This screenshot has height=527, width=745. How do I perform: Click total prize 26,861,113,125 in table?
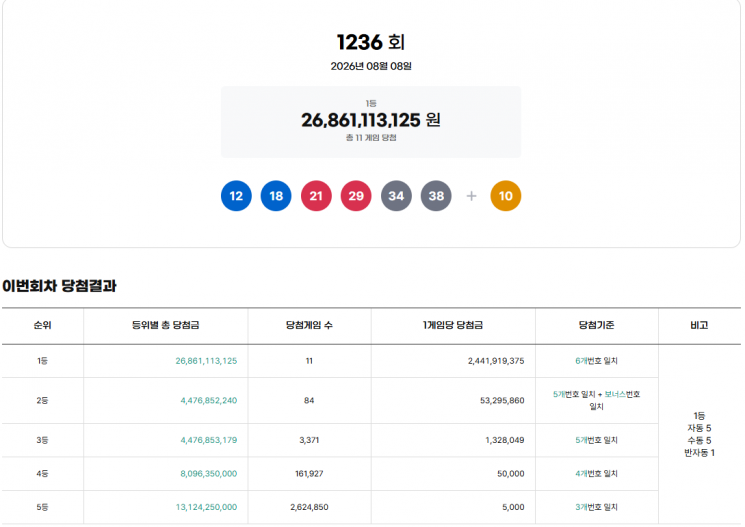point(206,361)
